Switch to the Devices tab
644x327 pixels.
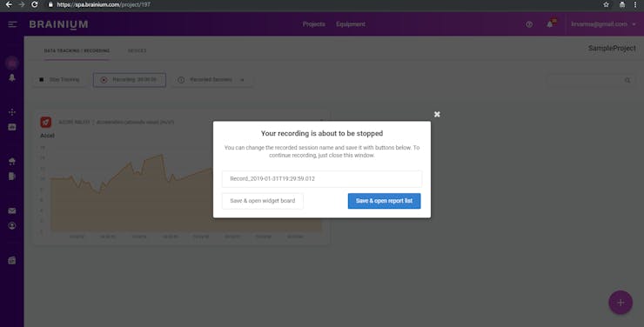pos(137,50)
